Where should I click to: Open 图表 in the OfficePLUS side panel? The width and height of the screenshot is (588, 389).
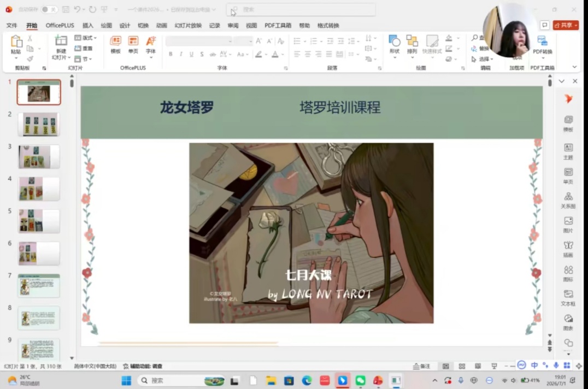point(568,322)
